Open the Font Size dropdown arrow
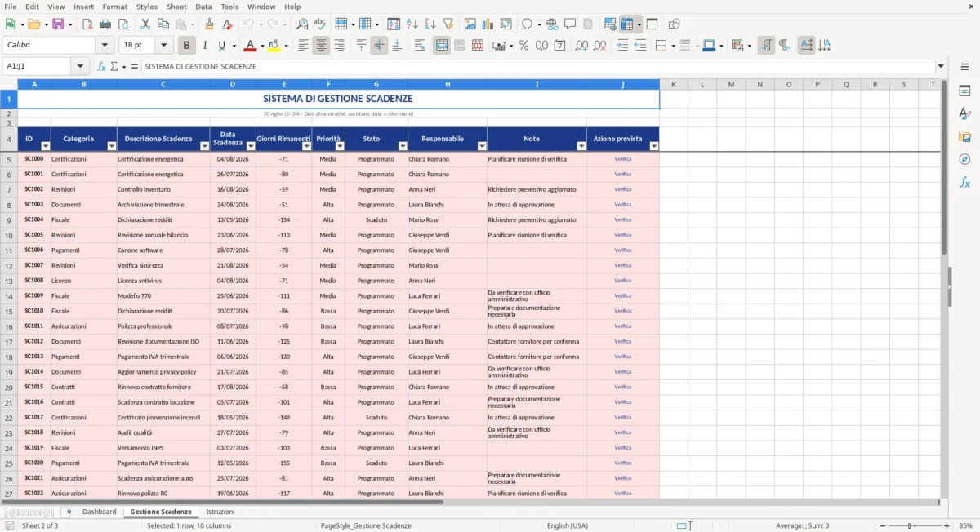The image size is (980, 532). click(164, 46)
